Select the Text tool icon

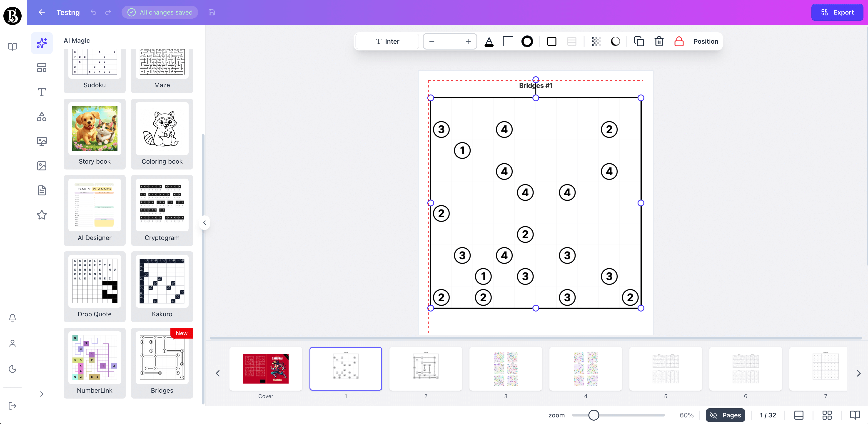[x=42, y=92]
